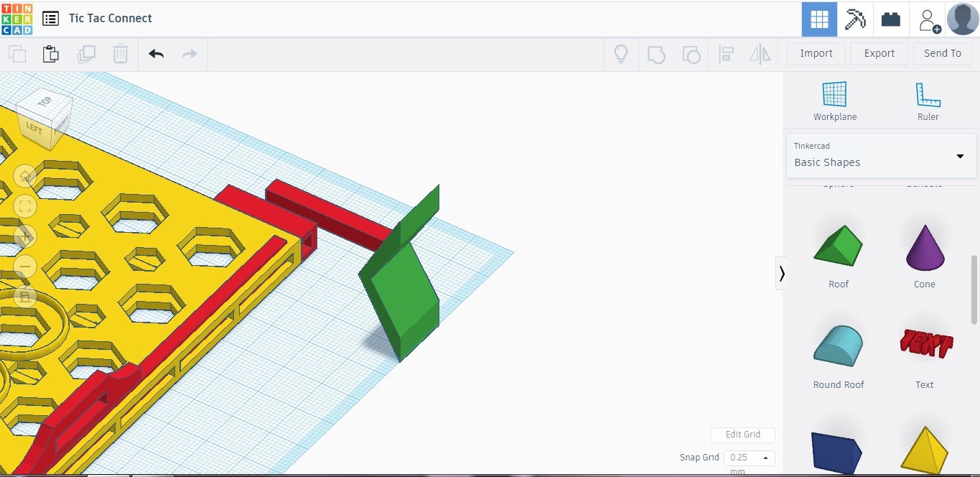
Task: Select the Ruler tool
Action: point(928,101)
